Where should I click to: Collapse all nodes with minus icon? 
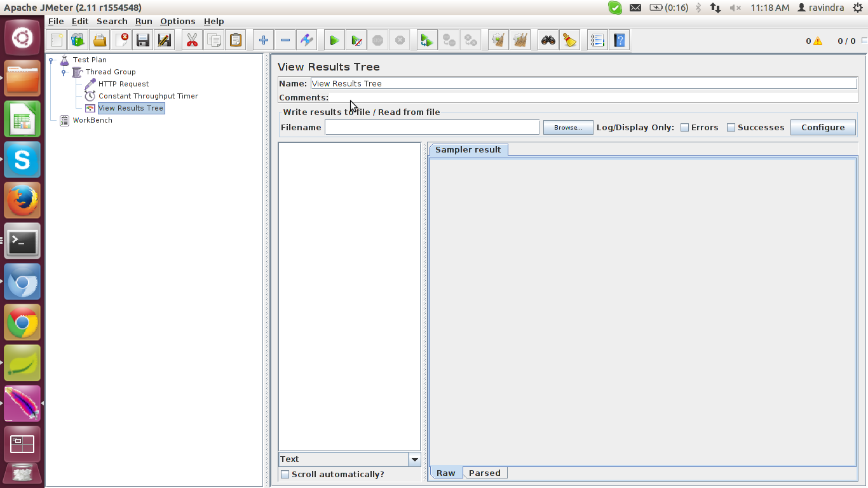point(285,41)
